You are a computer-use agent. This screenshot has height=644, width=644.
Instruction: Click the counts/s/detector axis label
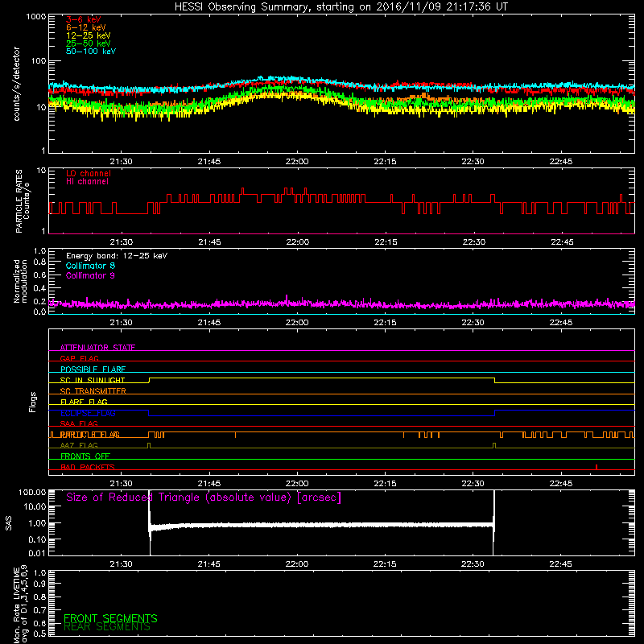pyautogui.click(x=17, y=84)
